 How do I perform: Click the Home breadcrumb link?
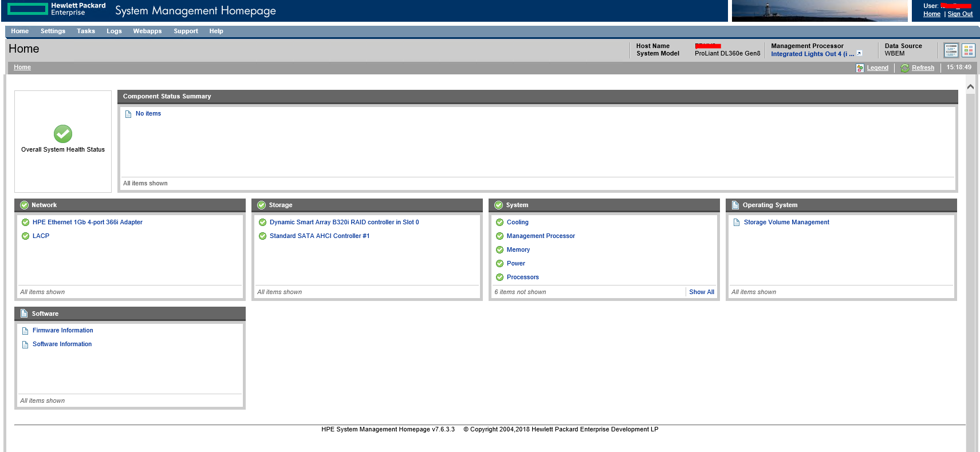(22, 68)
